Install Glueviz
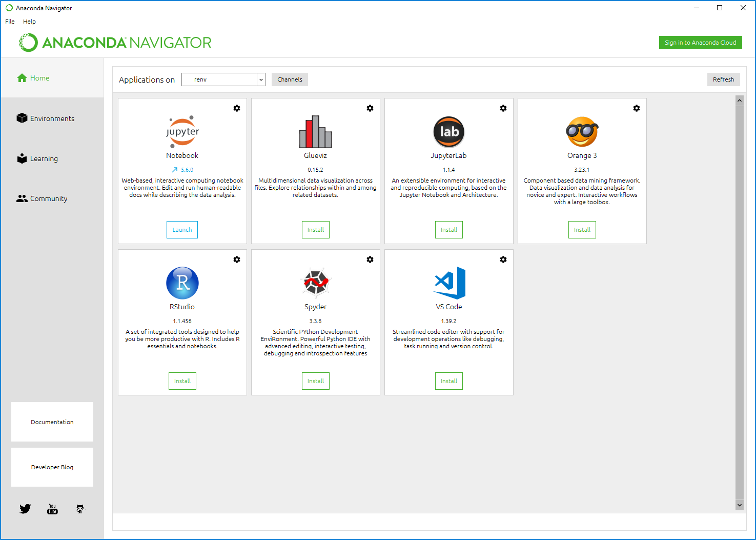Screen dimensions: 756x540 (316, 230)
